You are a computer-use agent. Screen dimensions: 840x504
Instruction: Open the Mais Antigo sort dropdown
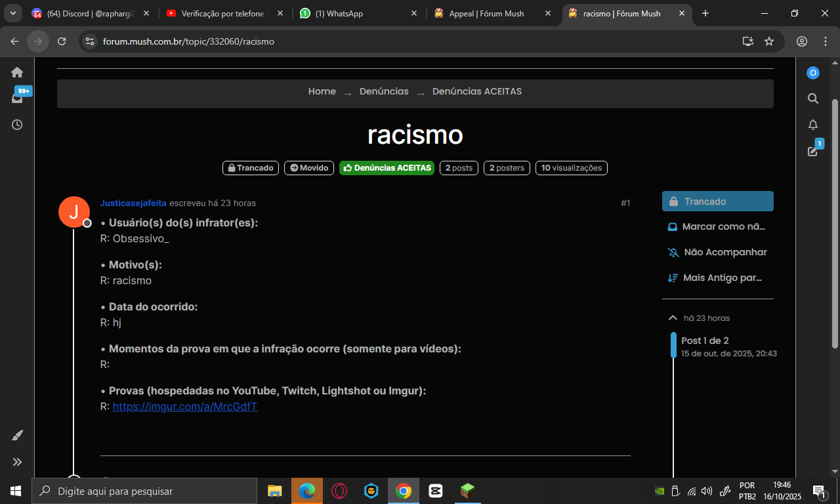[x=718, y=278]
